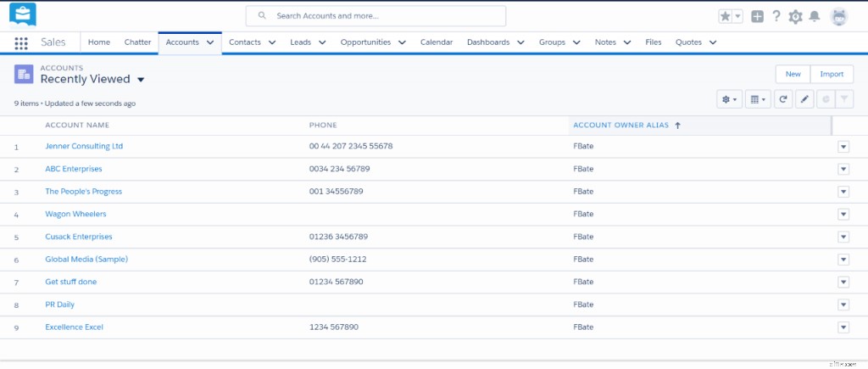This screenshot has width=868, height=369.
Task: Click phone number 00 44 207 2345 55678
Action: pyautogui.click(x=351, y=146)
